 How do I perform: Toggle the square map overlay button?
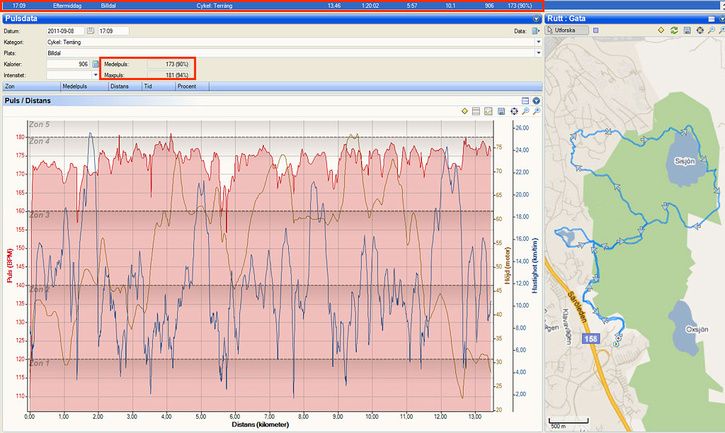click(596, 30)
